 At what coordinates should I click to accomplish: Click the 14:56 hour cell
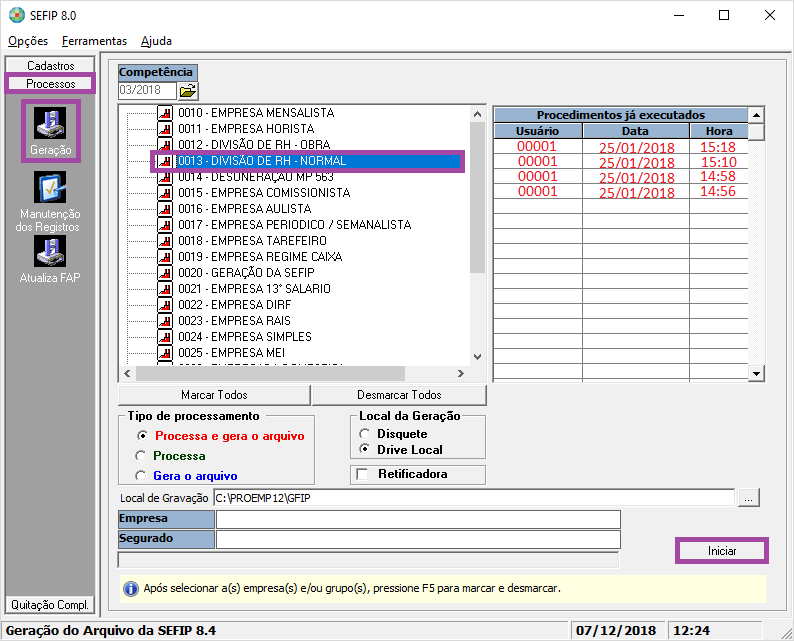pos(718,191)
